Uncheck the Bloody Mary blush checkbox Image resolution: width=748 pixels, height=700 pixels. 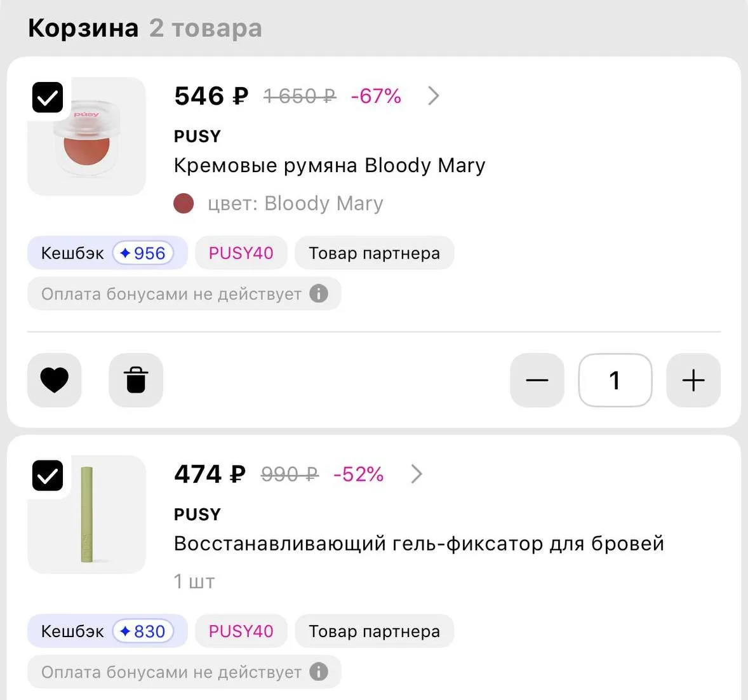point(48,97)
